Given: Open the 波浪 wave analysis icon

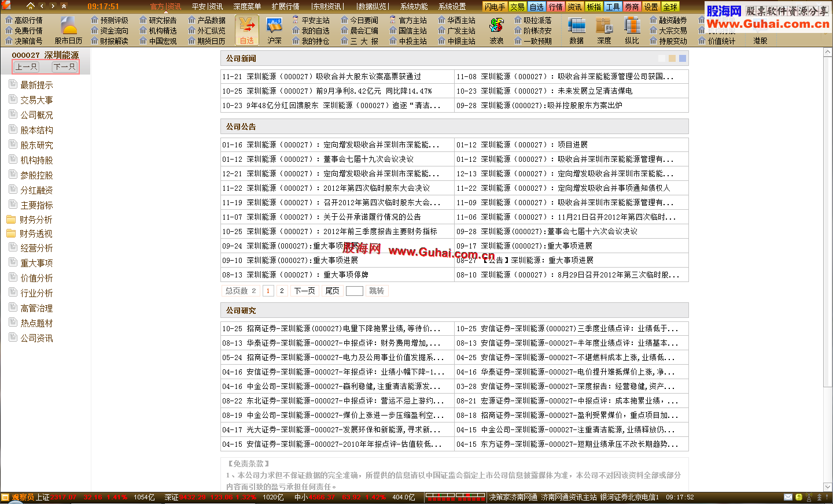Looking at the screenshot, I should tap(496, 31).
